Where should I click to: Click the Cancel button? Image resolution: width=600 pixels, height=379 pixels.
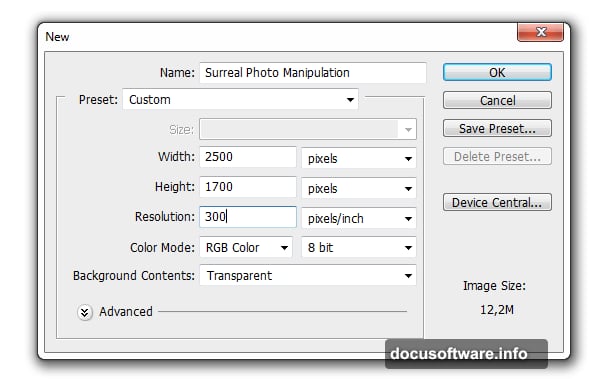(497, 100)
